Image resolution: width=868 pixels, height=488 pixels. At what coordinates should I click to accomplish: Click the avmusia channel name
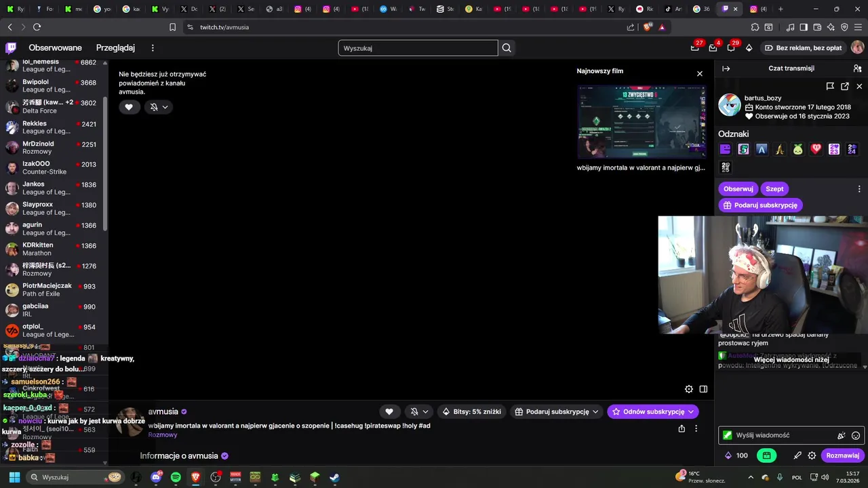(x=163, y=411)
